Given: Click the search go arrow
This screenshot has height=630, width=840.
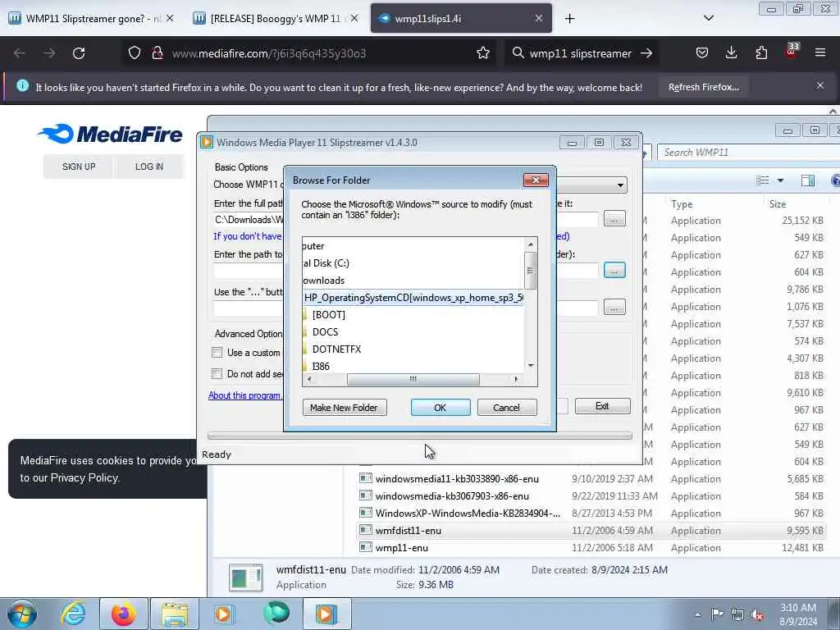Looking at the screenshot, I should [x=646, y=53].
